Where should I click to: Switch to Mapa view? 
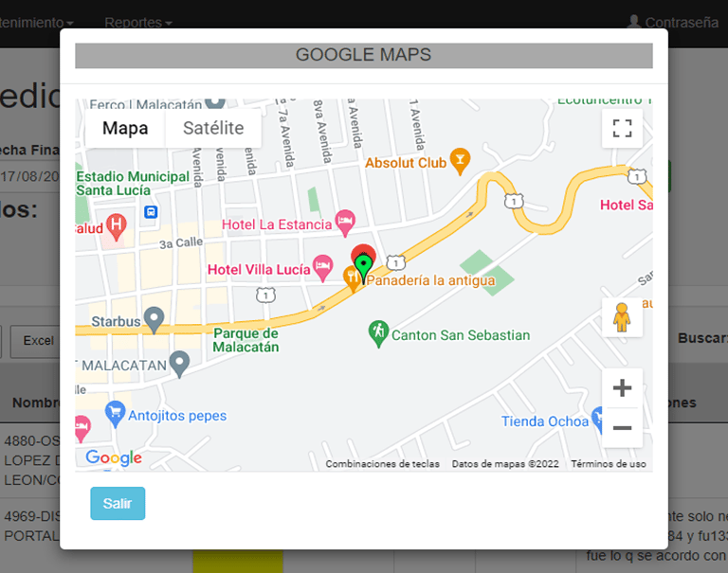pos(125,128)
